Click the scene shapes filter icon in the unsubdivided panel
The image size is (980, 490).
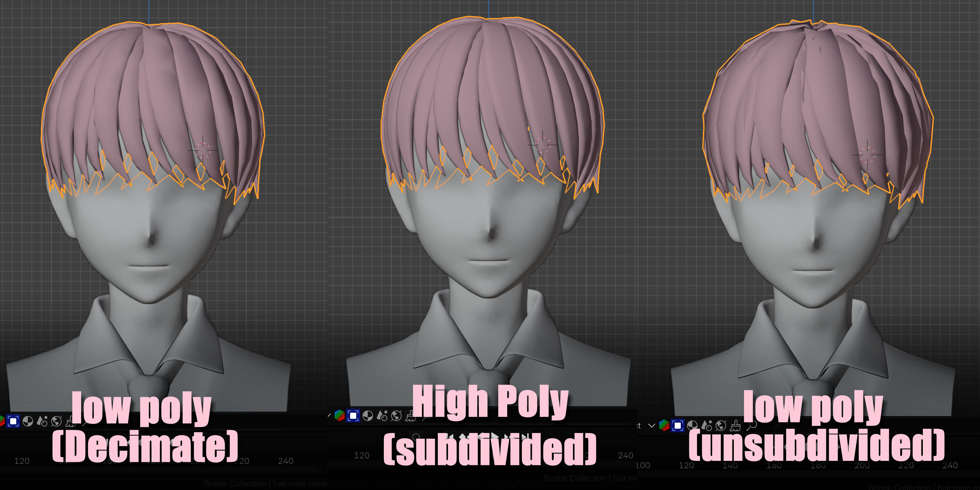(x=707, y=425)
